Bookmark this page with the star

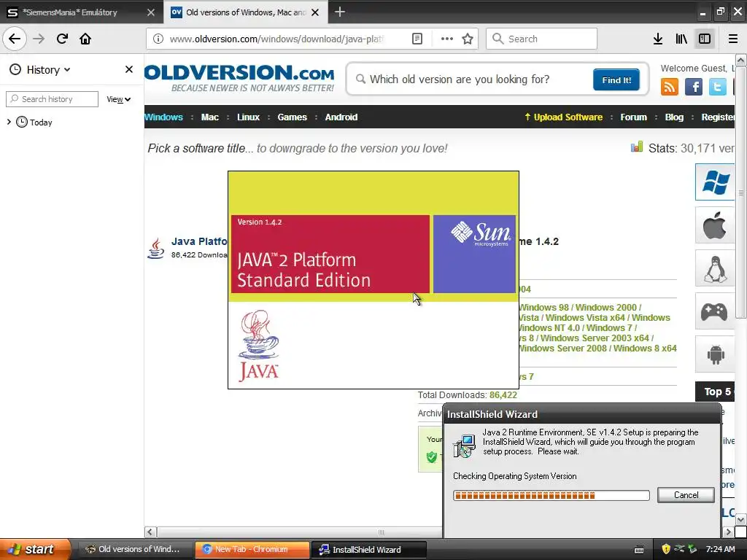pos(468,39)
